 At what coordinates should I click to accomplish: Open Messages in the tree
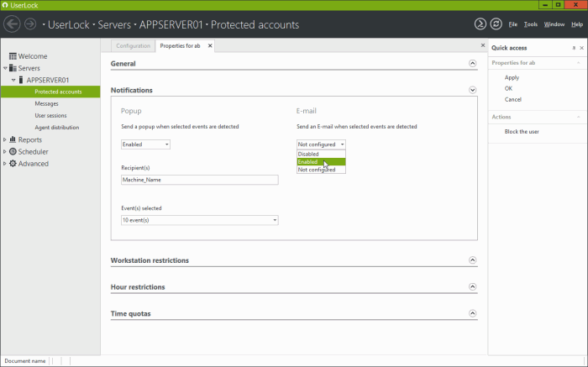pos(46,103)
